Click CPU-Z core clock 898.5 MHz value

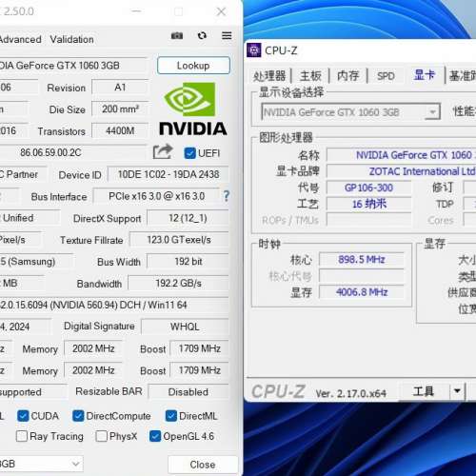362,259
